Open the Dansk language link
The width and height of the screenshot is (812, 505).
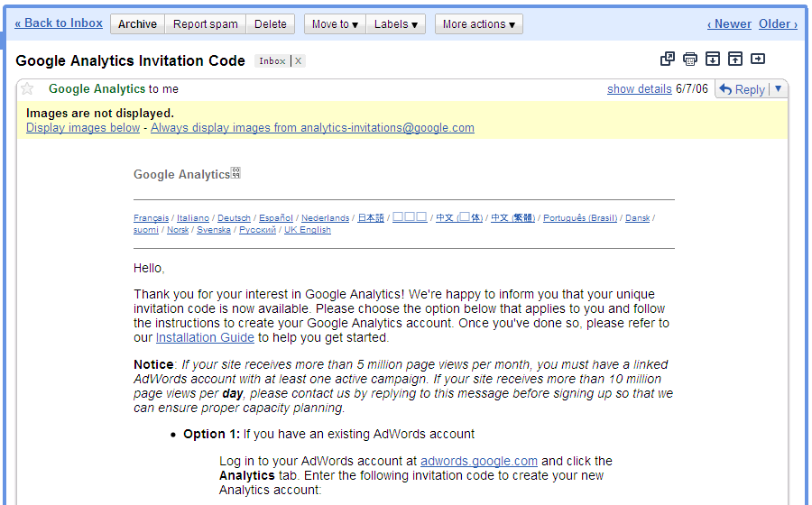click(x=638, y=218)
